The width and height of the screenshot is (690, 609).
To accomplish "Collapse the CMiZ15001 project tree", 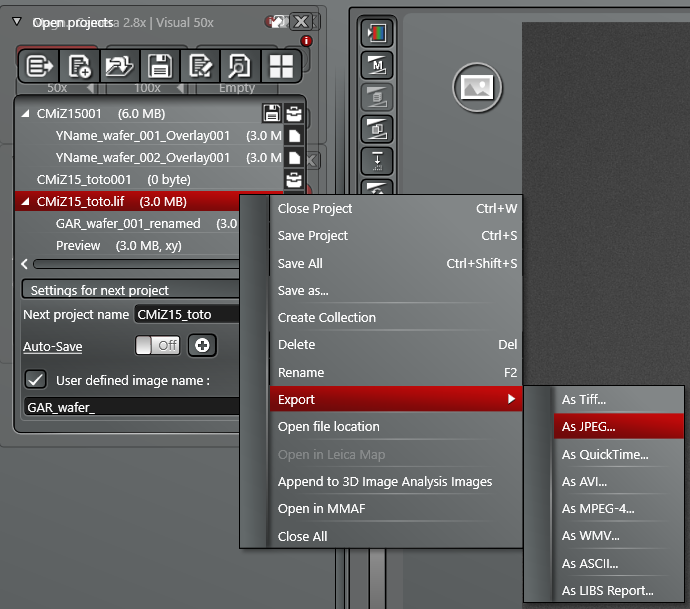I will pyautogui.click(x=26, y=114).
